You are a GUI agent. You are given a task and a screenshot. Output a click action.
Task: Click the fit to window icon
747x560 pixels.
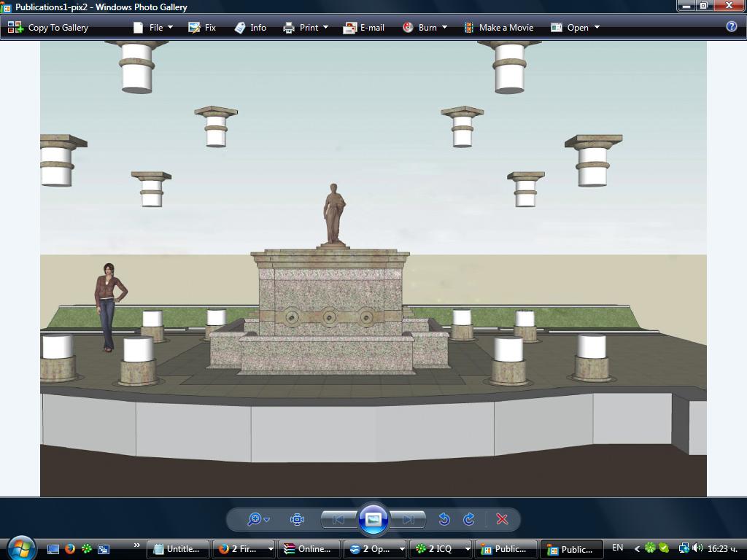coord(298,519)
